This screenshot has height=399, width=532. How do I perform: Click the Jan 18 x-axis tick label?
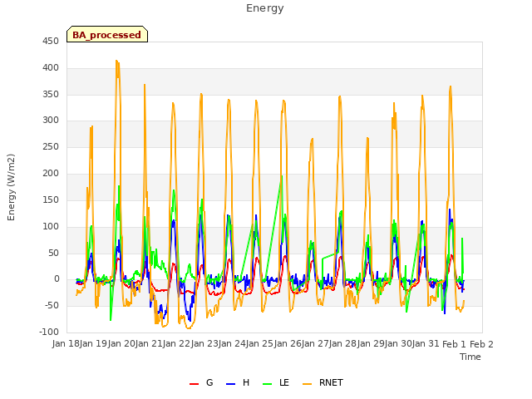pos(66,344)
